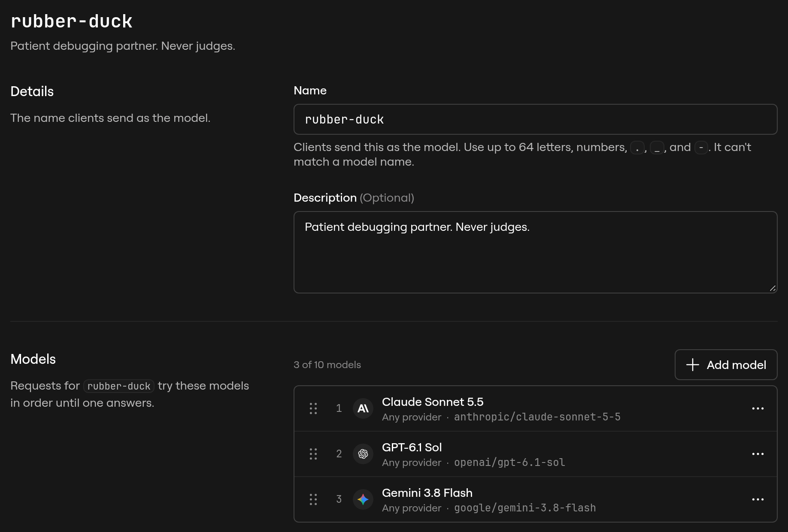Open more options for Gemini 3.8 Flash
This screenshot has height=532, width=788.
758,499
